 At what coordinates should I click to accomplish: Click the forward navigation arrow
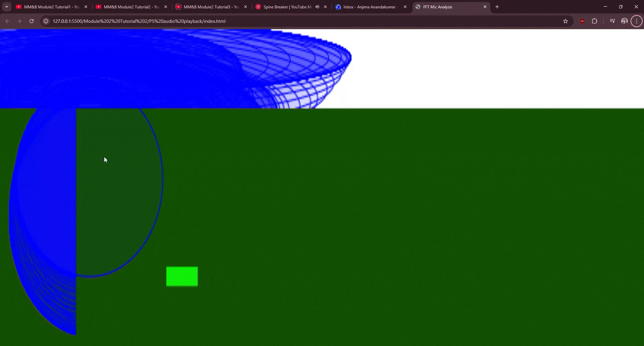tap(19, 21)
